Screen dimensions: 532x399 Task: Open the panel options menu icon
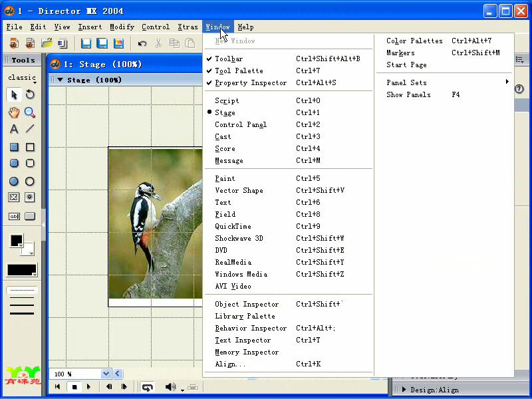tap(520, 60)
